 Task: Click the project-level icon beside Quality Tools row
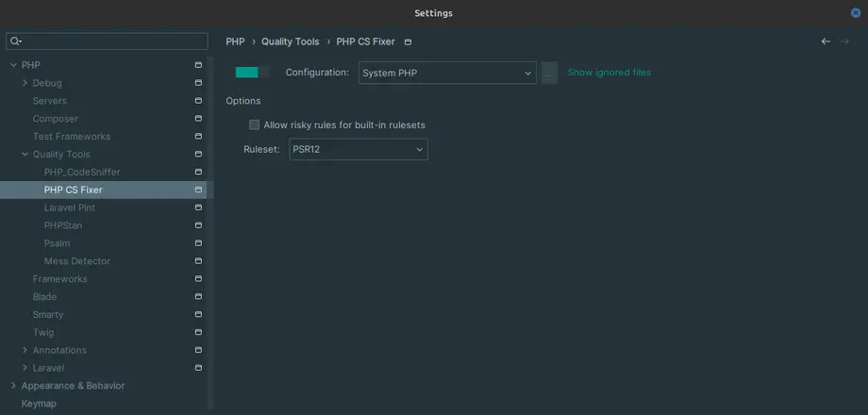[198, 154]
